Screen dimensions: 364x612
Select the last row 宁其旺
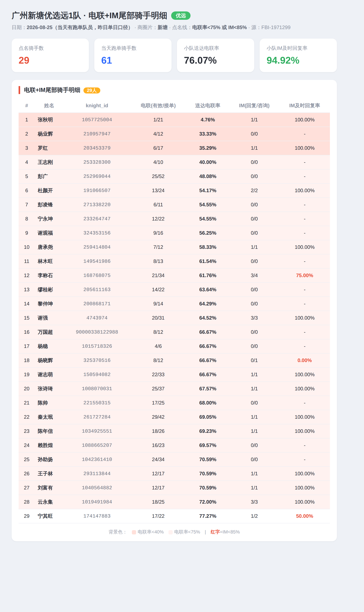[174, 516]
